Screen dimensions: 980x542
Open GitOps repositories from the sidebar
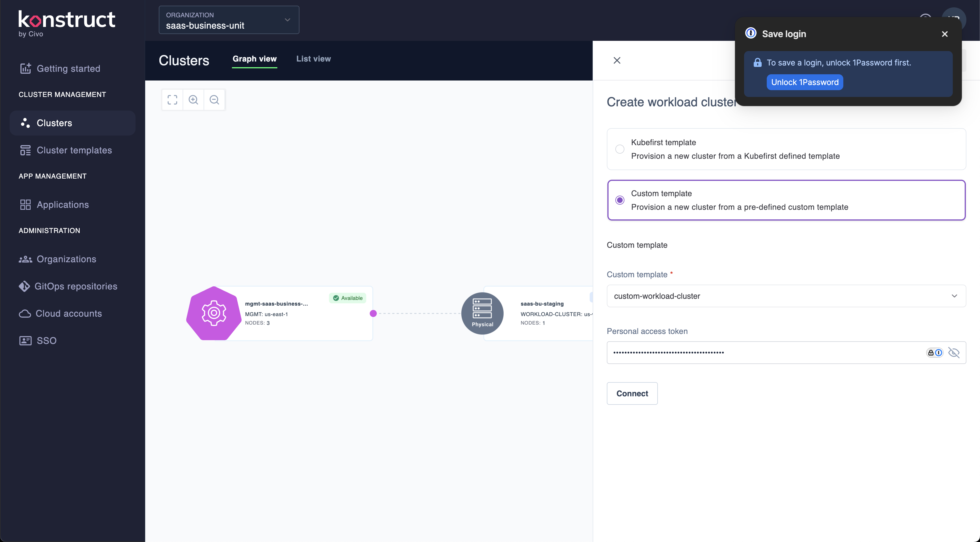tap(25, 286)
